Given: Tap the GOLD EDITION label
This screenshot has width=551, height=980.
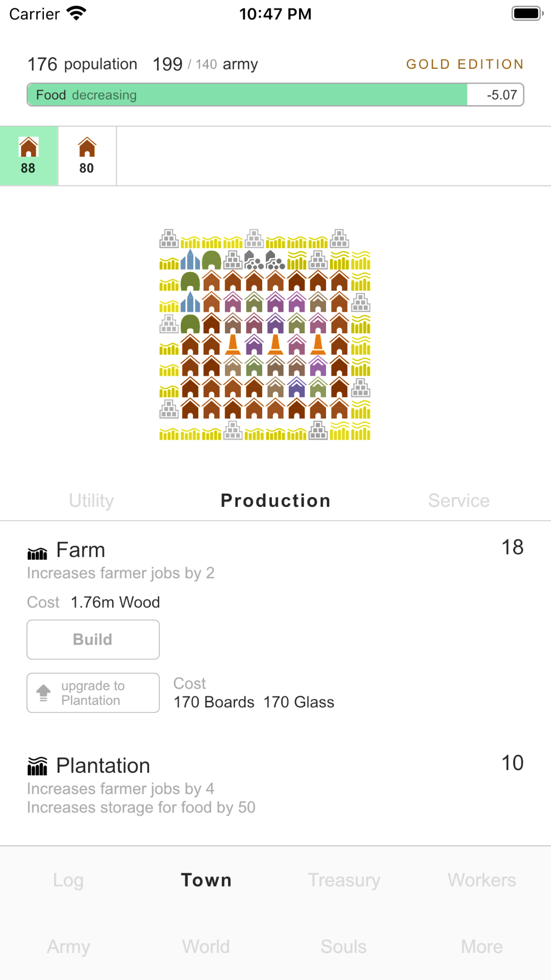Looking at the screenshot, I should pyautogui.click(x=465, y=64).
